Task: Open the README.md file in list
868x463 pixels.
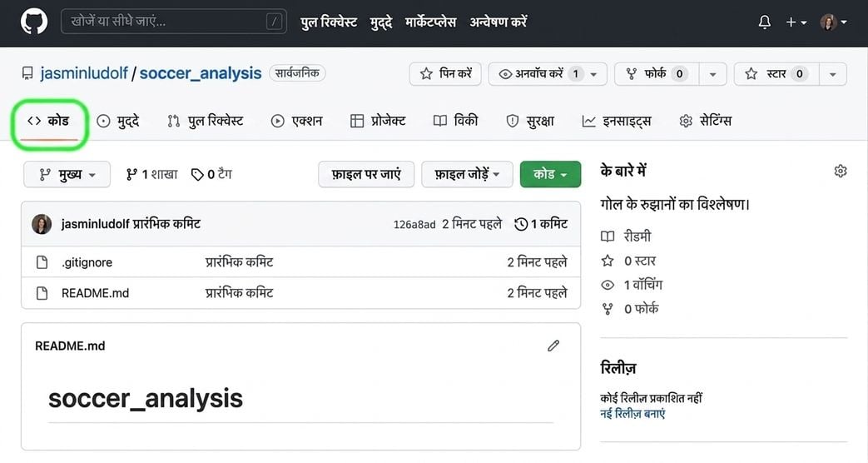Action: [95, 293]
